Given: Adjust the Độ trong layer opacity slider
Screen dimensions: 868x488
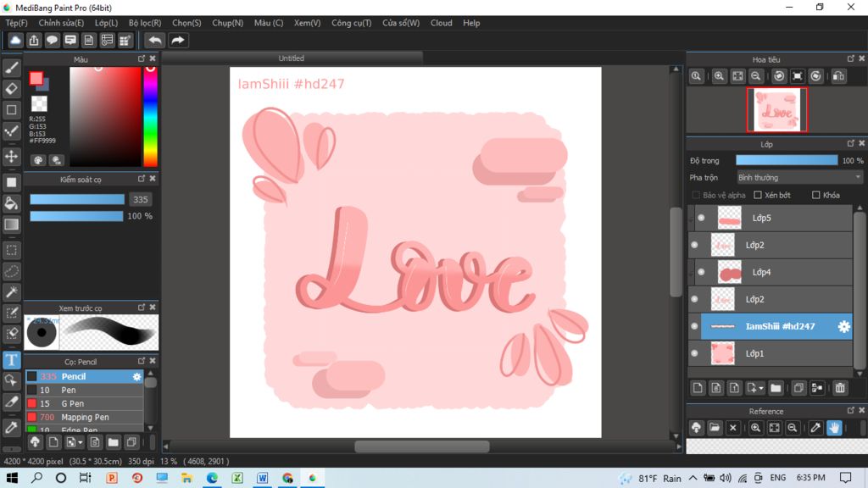Looking at the screenshot, I should click(787, 160).
